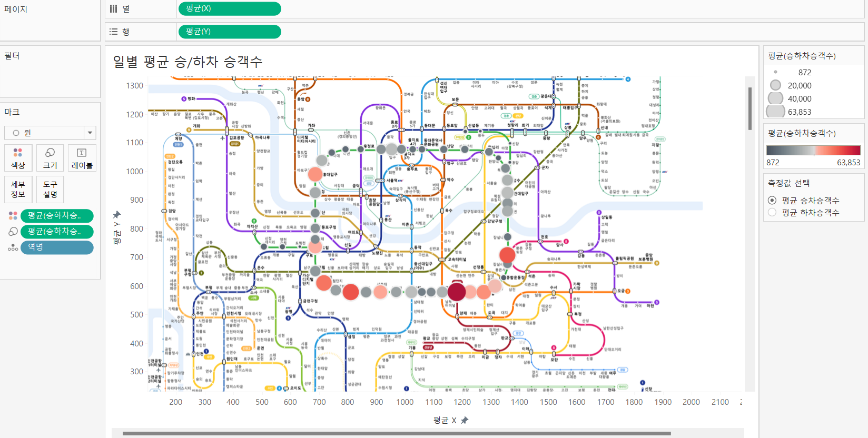Open the 레이블 label mark button
This screenshot has width=868, height=438.
pyautogui.click(x=82, y=158)
